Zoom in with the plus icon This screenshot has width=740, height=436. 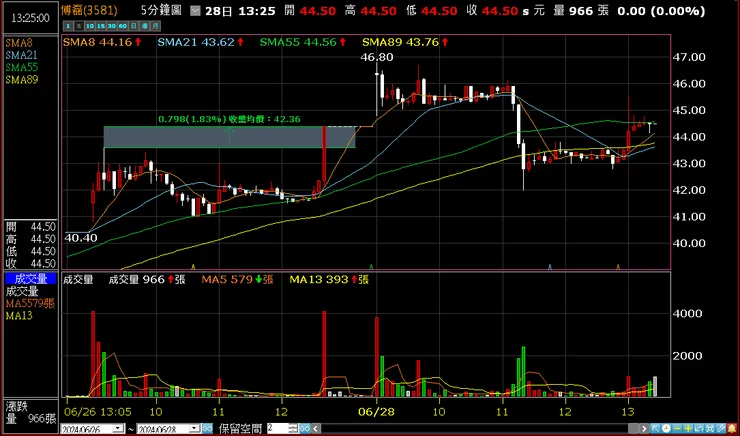688,428
